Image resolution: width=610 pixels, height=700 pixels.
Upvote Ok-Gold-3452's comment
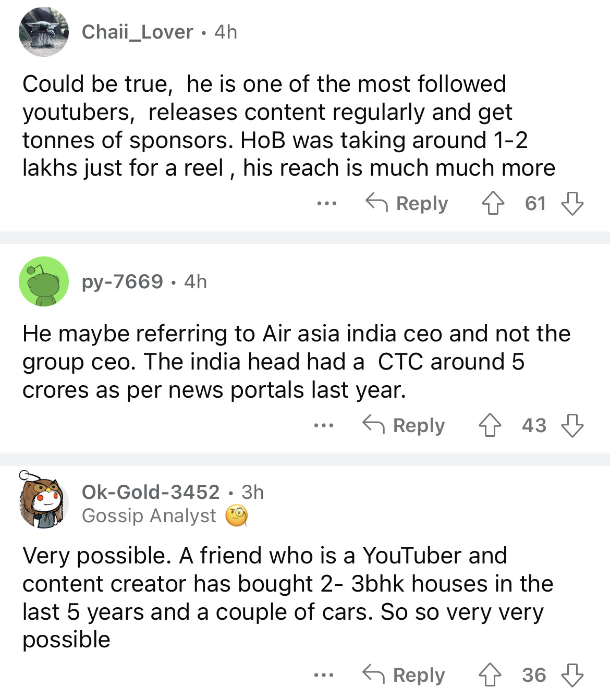pyautogui.click(x=490, y=675)
